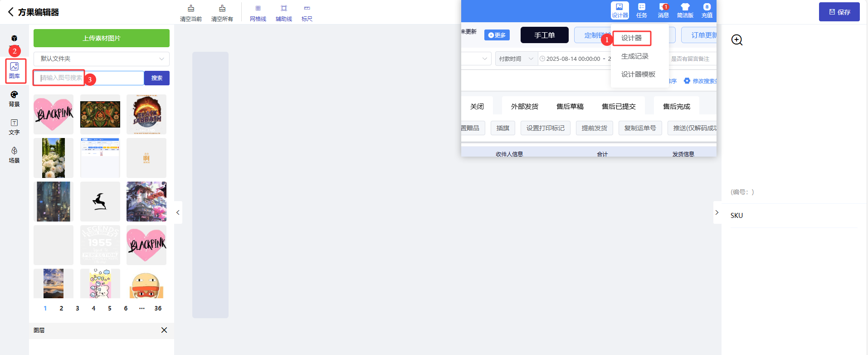Screen dimensions: 868x355
Task: Go to gallery page 2
Action: click(x=61, y=308)
